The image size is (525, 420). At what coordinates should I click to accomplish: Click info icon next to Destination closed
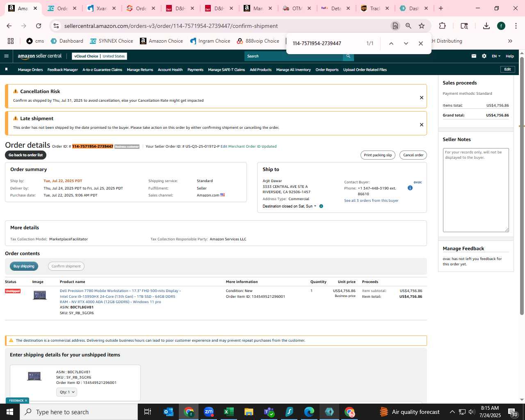pos(321,206)
